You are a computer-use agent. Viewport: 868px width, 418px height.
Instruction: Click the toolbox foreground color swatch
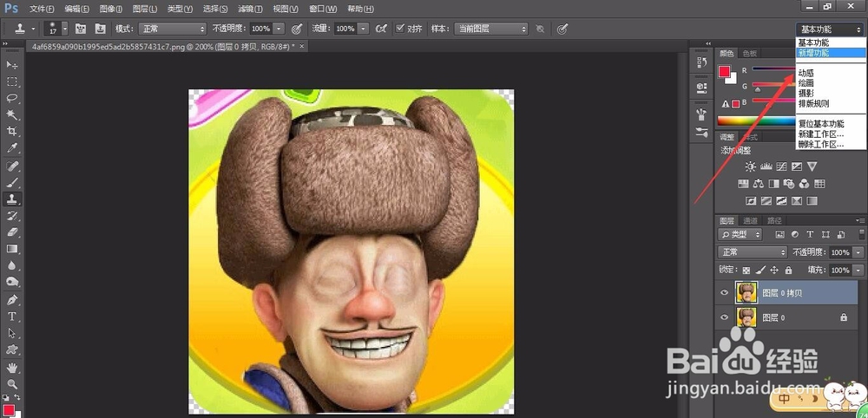coord(9,409)
